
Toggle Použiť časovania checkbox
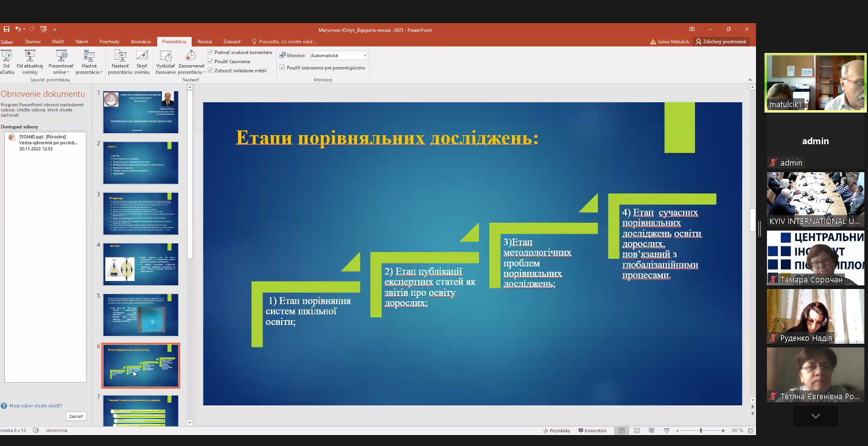coord(211,61)
